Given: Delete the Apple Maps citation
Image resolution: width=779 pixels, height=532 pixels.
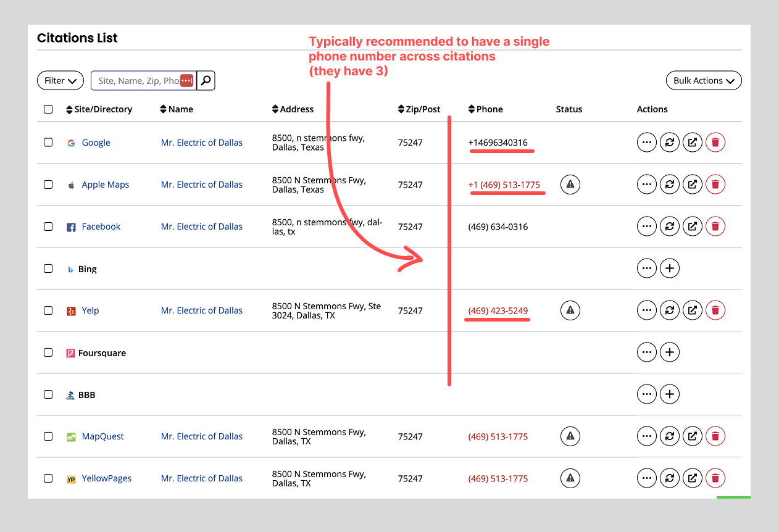Looking at the screenshot, I should 715,185.
